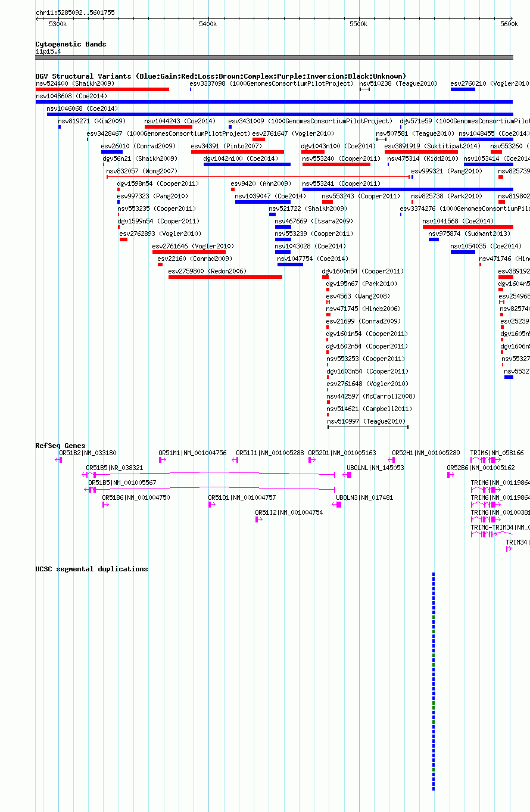Click the esv2761646 (Vogler2010) loss bar
Viewport: 530px width, 812px height.
pyautogui.click(x=189, y=252)
